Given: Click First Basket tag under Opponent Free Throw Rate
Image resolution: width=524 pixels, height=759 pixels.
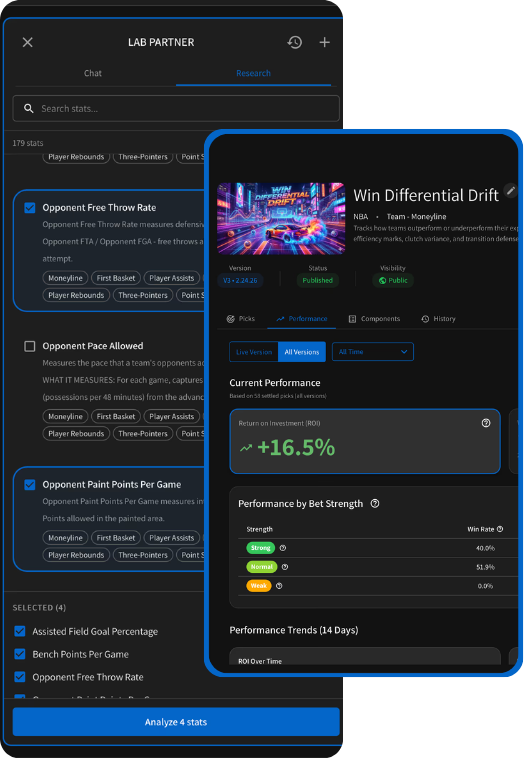Looking at the screenshot, I should [x=116, y=278].
